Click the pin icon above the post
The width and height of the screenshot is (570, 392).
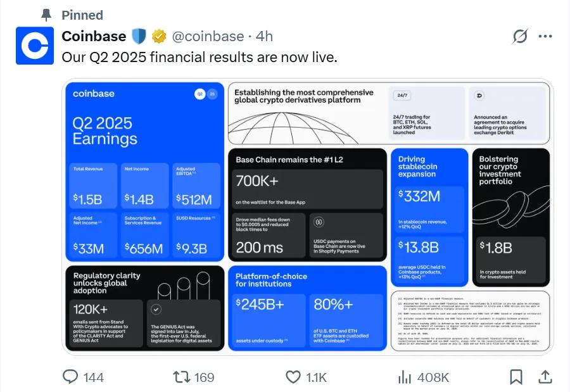pyautogui.click(x=46, y=15)
